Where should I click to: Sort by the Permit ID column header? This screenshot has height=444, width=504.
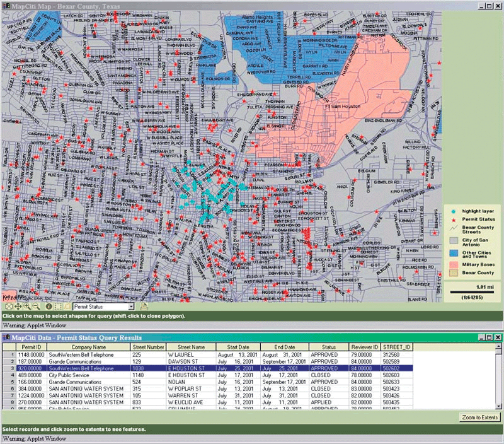(31, 347)
